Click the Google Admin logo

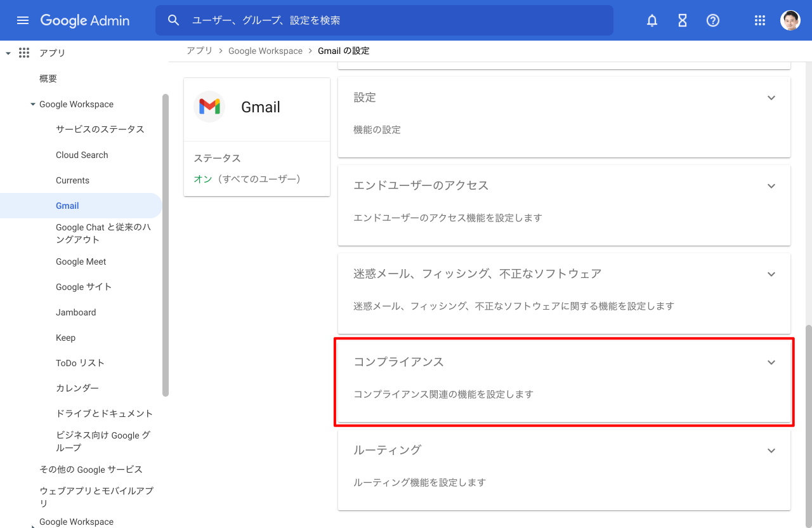point(85,20)
